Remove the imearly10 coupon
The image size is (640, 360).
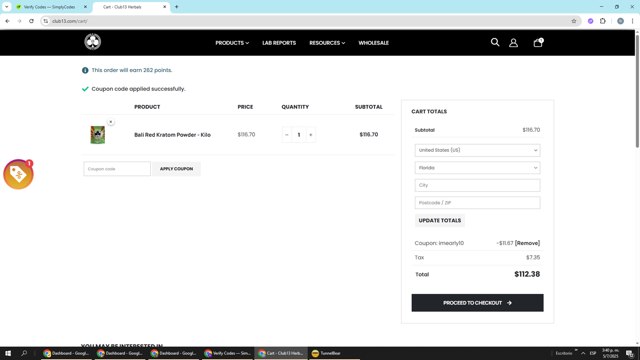click(527, 243)
